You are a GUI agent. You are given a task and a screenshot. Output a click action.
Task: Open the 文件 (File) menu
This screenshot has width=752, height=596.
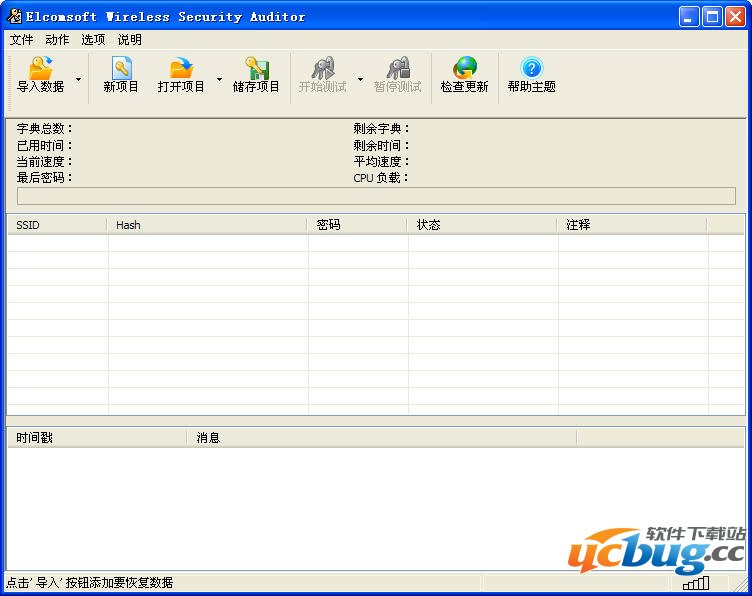point(21,40)
